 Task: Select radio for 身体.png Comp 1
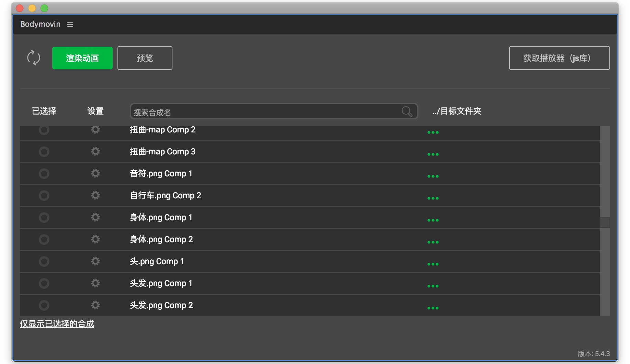coord(44,218)
